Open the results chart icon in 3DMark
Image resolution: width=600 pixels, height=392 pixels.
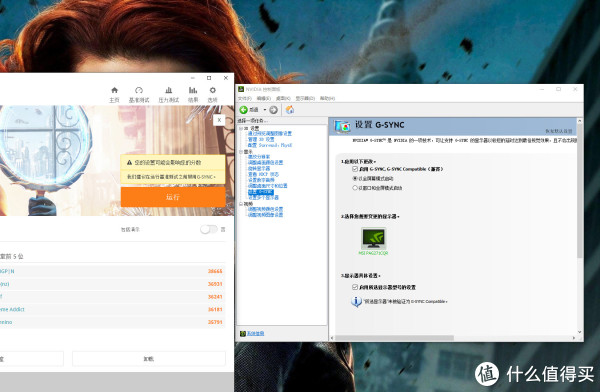pos(193,90)
